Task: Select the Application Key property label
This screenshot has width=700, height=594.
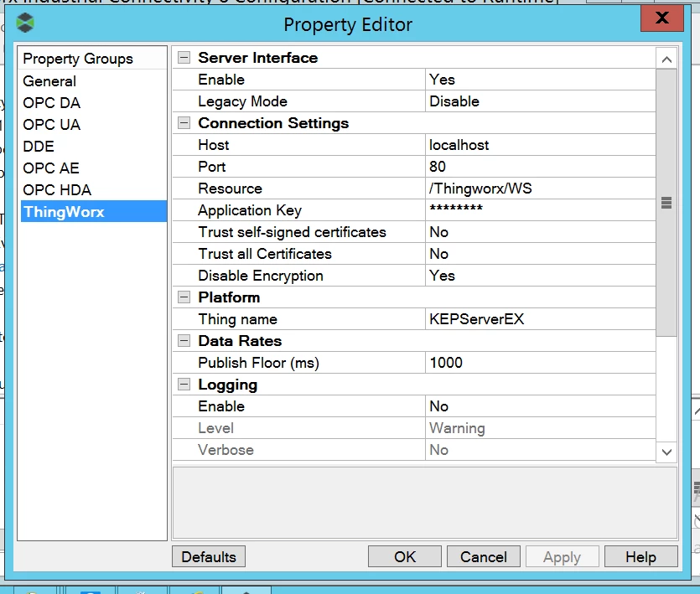Action: [x=250, y=210]
